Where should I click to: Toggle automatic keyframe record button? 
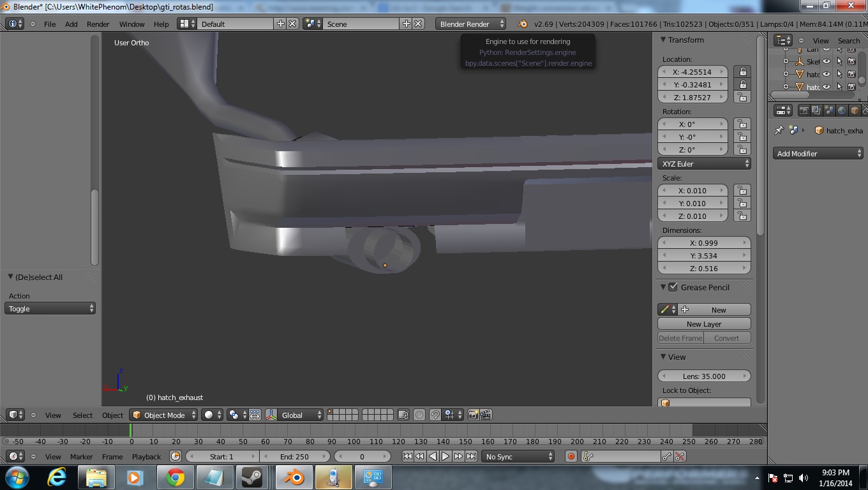571,456
